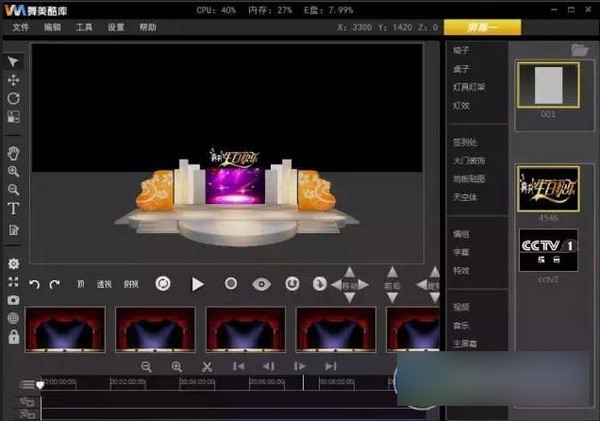The image size is (600, 421).
Task: Click the 前后 down arrow
Action: point(392,297)
